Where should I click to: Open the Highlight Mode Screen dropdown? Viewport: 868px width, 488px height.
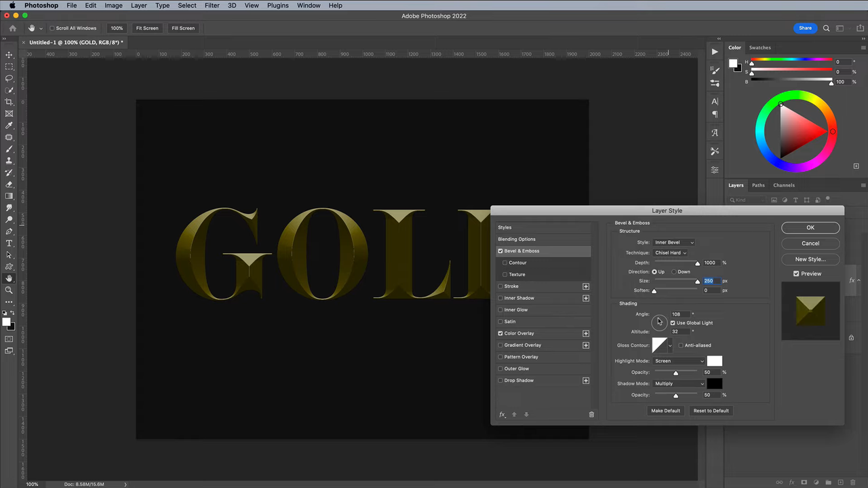(x=679, y=361)
